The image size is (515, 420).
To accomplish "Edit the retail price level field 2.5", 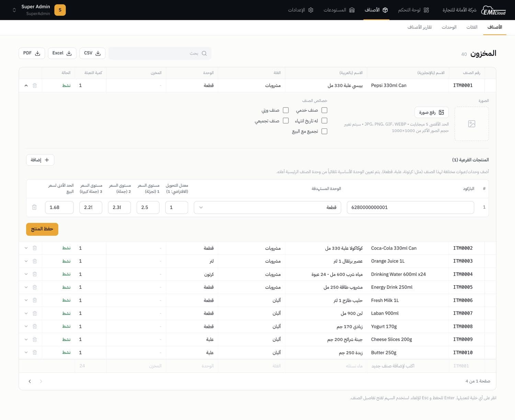I will coord(148,207).
